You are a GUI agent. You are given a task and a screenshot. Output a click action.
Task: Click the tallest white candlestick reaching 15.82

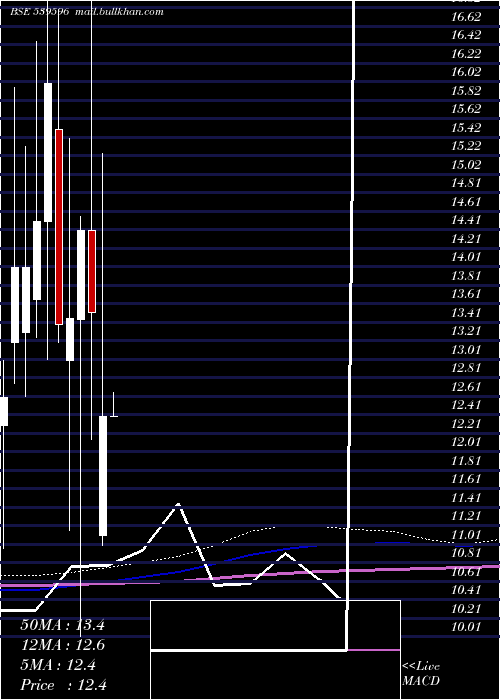pos(48,152)
